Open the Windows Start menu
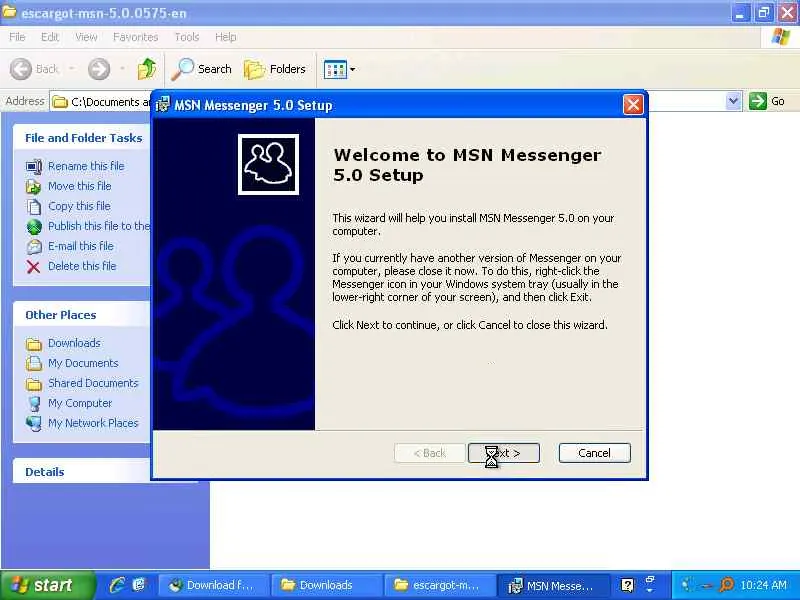Image resolution: width=800 pixels, height=600 pixels. (x=47, y=585)
